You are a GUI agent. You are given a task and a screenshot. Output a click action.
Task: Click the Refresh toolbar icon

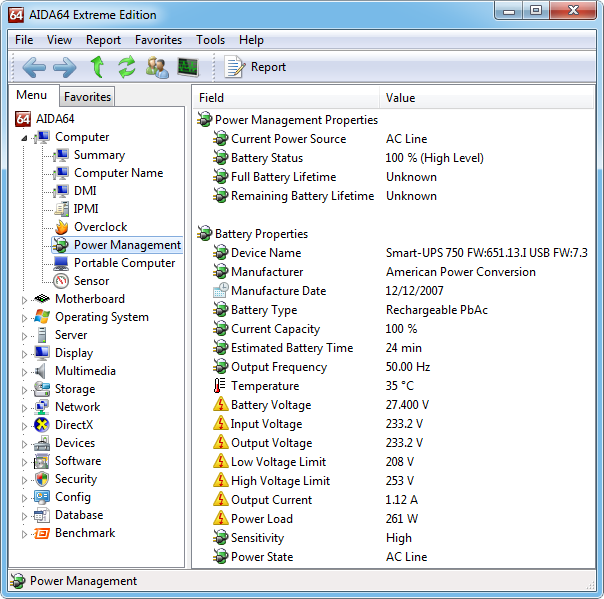click(127, 67)
